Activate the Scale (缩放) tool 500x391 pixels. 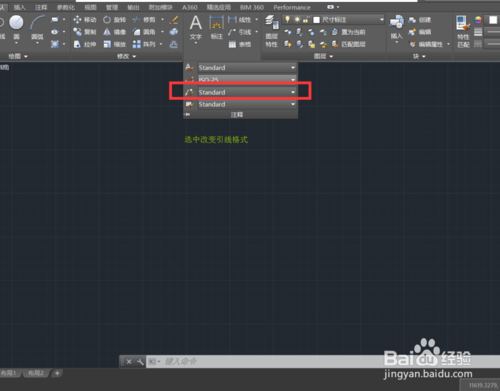tap(114, 44)
